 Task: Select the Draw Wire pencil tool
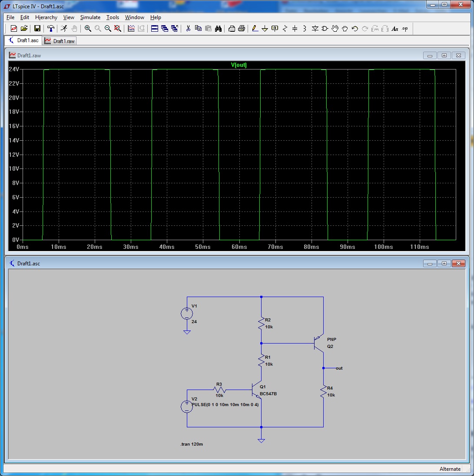(255, 29)
